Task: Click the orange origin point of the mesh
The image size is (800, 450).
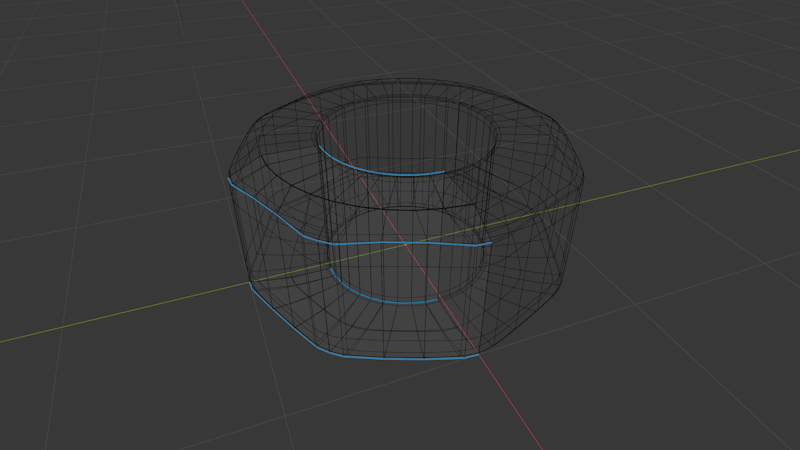Action: 406,245
